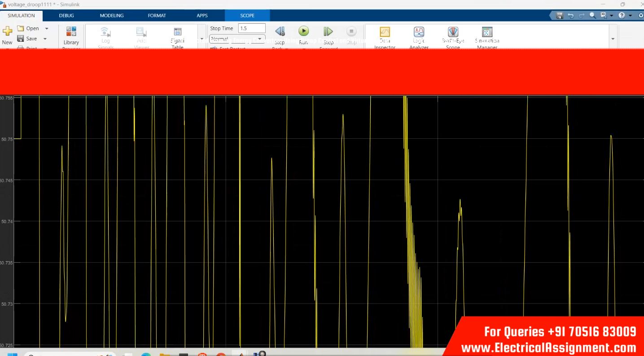This screenshot has width=644, height=356.
Task: Expand the Open dropdown arrow
Action: click(x=46, y=28)
